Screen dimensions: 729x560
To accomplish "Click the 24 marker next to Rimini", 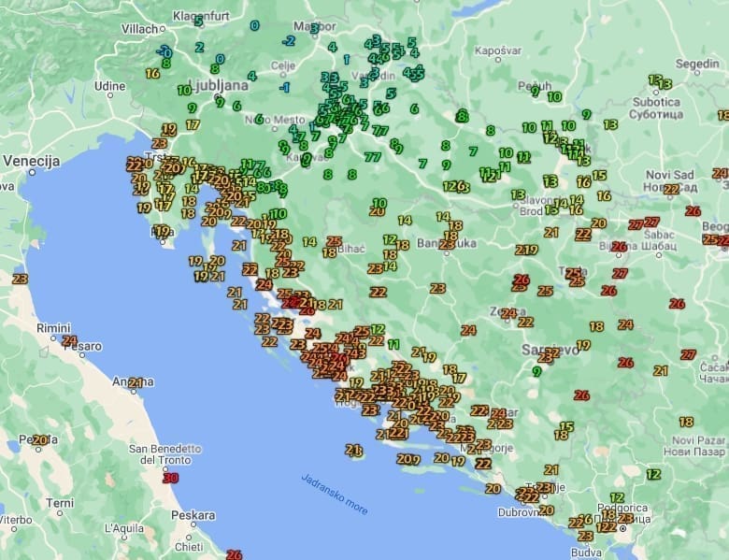I will click(69, 340).
